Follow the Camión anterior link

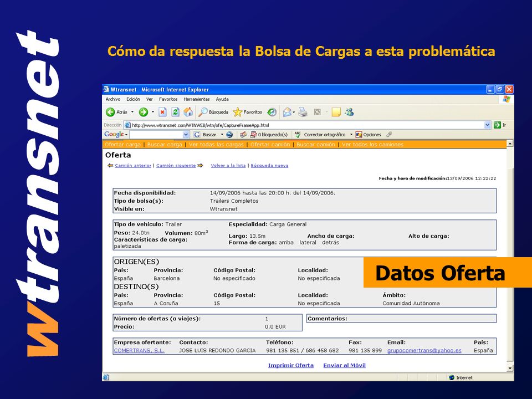[133, 166]
